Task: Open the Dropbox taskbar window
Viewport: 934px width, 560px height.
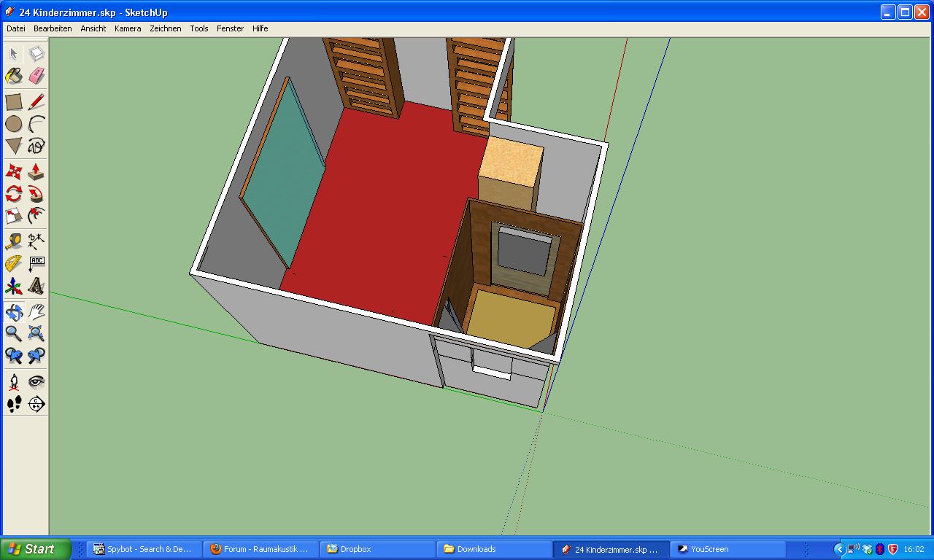Action: [377, 549]
